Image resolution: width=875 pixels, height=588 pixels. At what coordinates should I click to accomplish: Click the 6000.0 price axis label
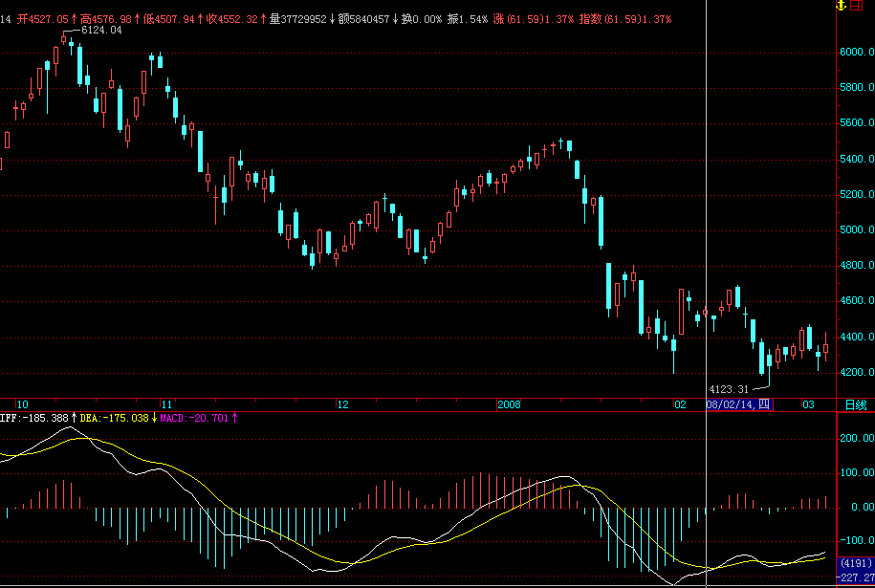pos(857,52)
